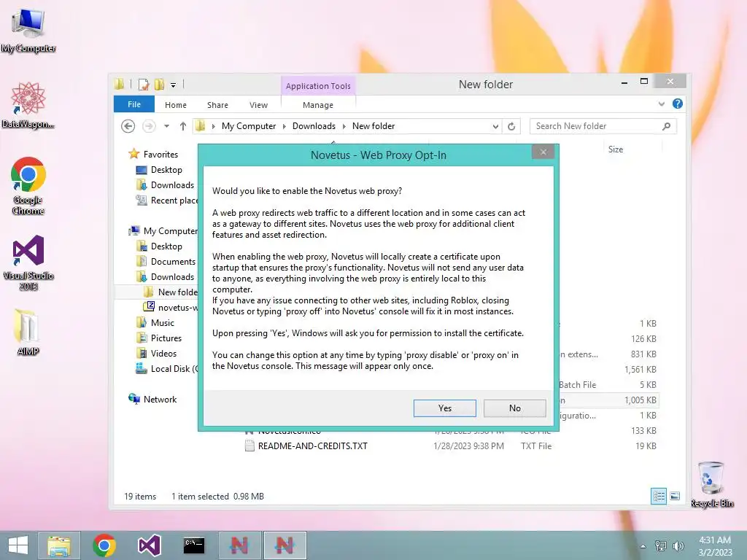Switch to second highlighted Novetus taskbar window
Image resolution: width=747 pixels, height=560 pixels.
[285, 545]
